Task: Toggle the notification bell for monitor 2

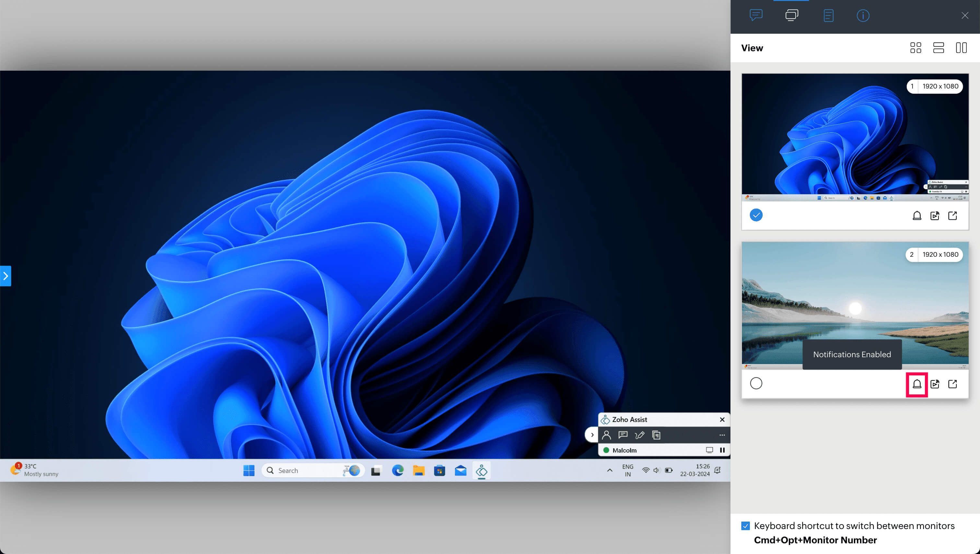Action: click(916, 384)
